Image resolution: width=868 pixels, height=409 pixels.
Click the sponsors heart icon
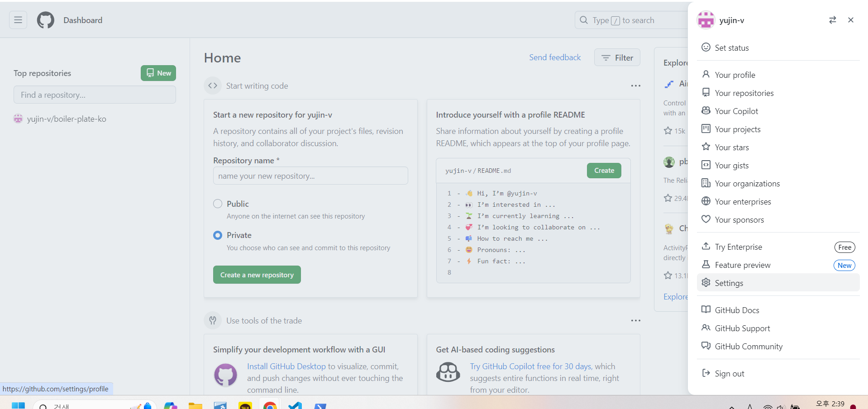[706, 219]
